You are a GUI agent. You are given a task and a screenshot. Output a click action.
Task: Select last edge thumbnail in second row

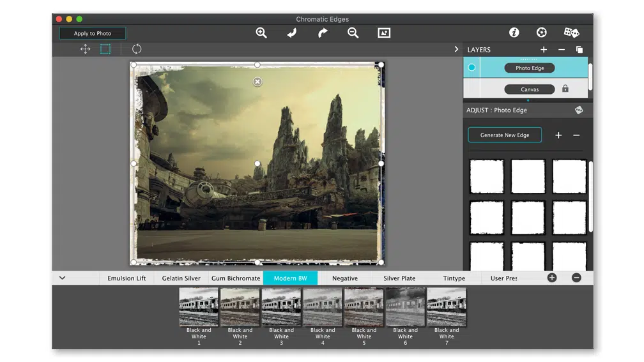pos(569,218)
